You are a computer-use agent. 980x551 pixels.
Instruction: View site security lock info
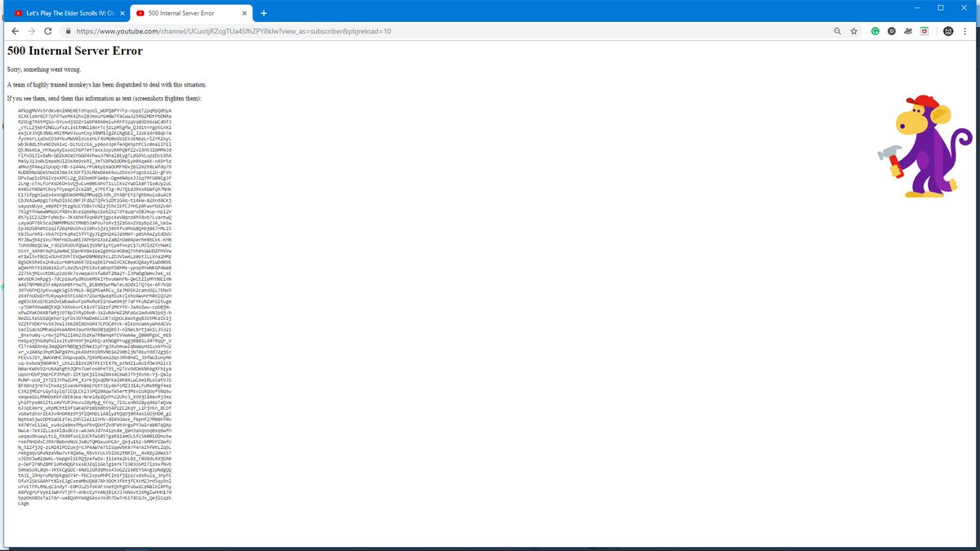69,31
